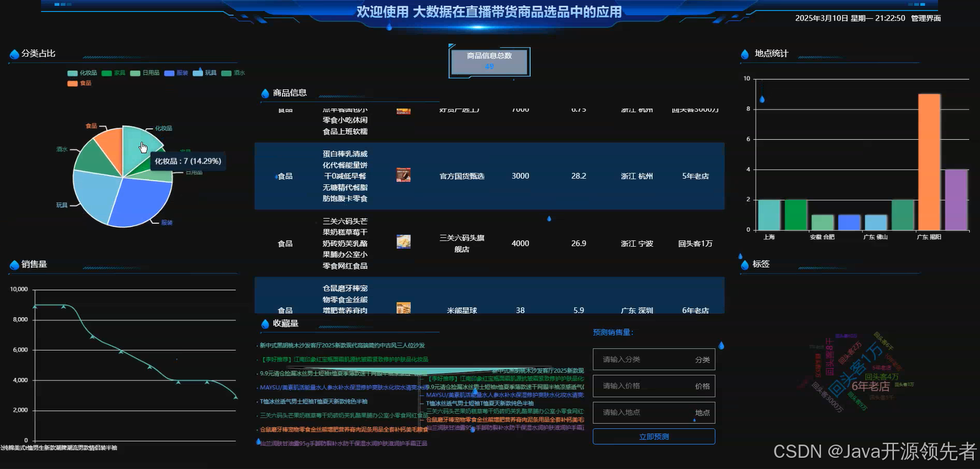This screenshot has width=980, height=469.
Task: Click price cell 26.9
Action: (x=579, y=244)
